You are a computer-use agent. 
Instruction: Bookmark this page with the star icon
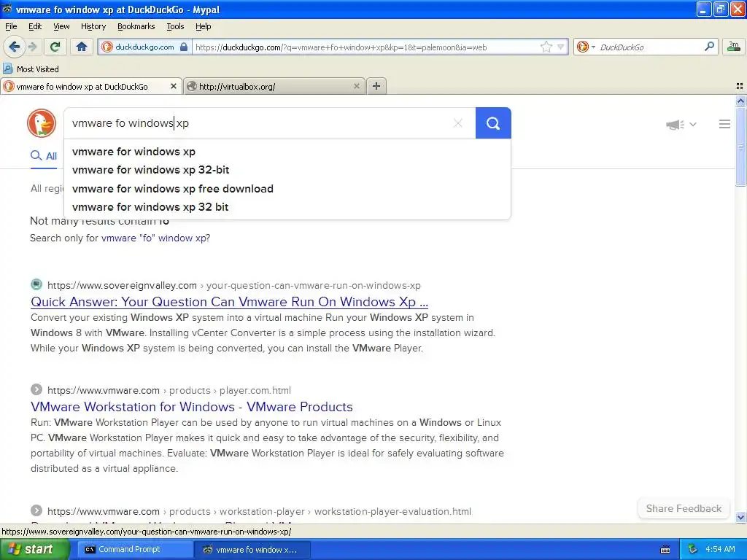[546, 47]
